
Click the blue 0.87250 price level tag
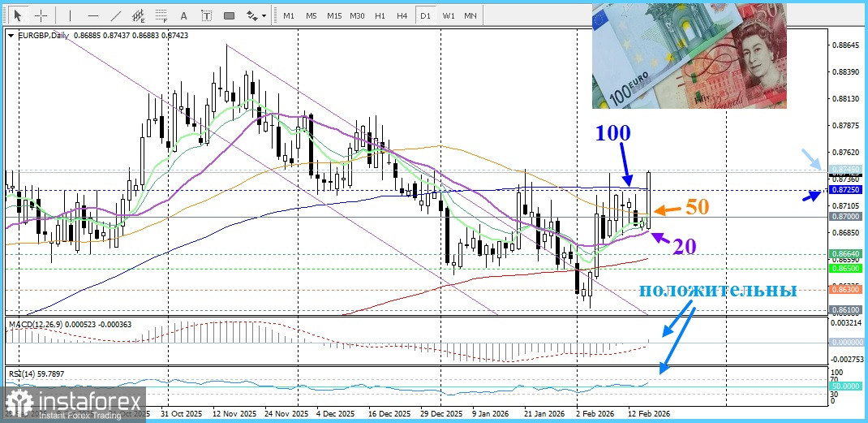844,190
